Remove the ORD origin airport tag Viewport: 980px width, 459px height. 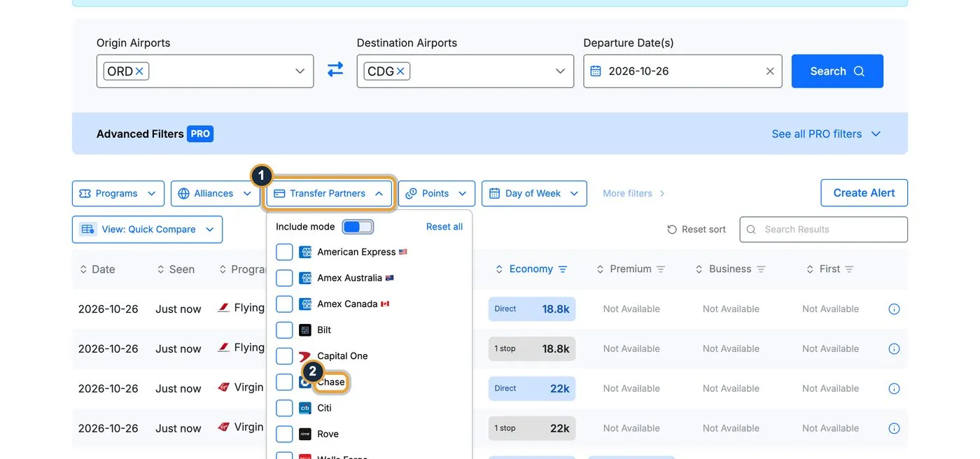pos(139,71)
